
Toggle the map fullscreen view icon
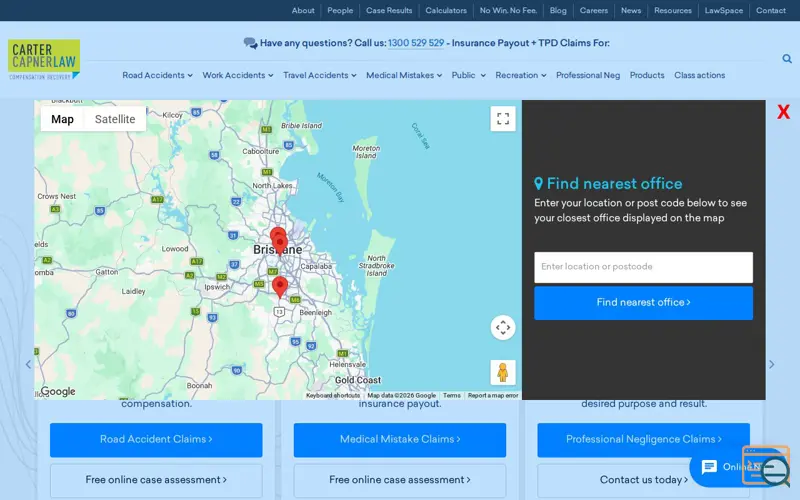503,119
